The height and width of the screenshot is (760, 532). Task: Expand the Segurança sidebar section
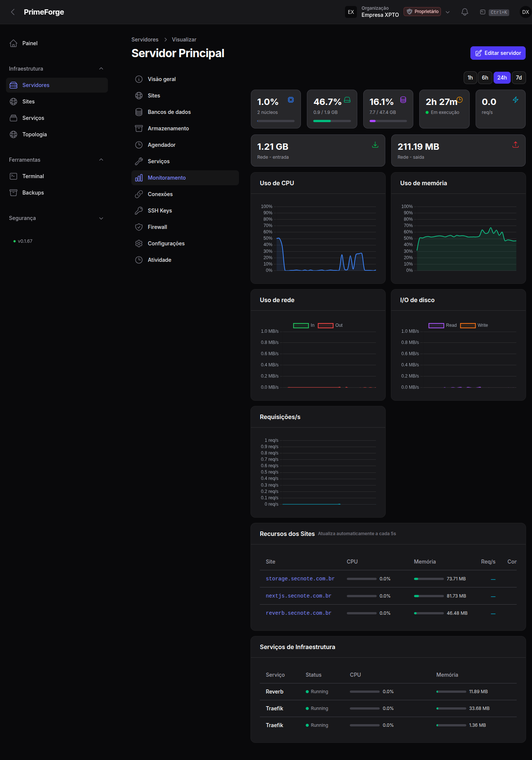click(101, 218)
